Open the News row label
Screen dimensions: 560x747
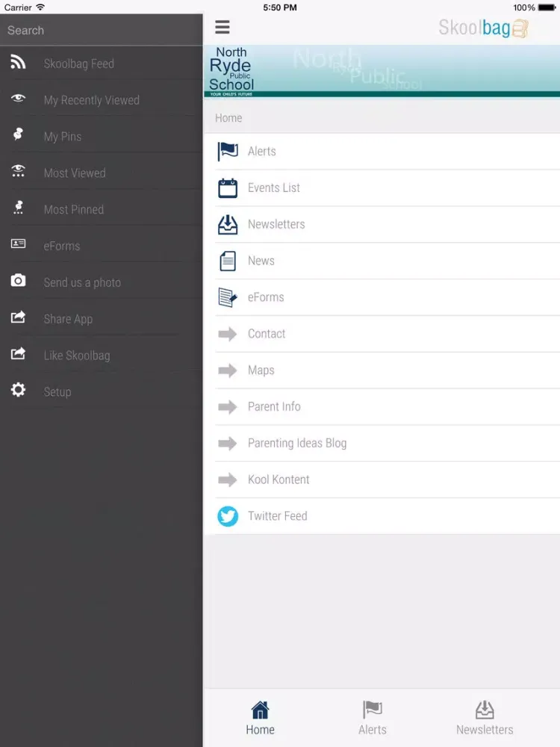click(x=261, y=261)
